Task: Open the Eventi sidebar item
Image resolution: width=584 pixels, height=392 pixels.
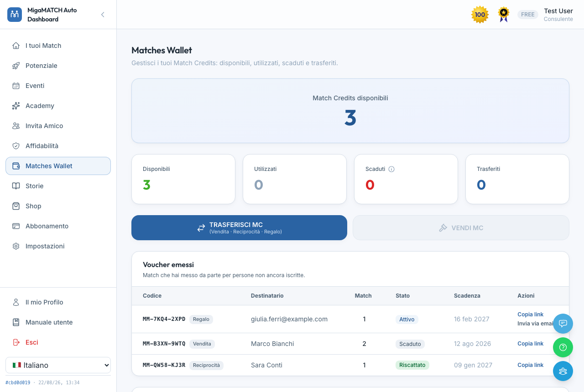Action: (x=58, y=86)
